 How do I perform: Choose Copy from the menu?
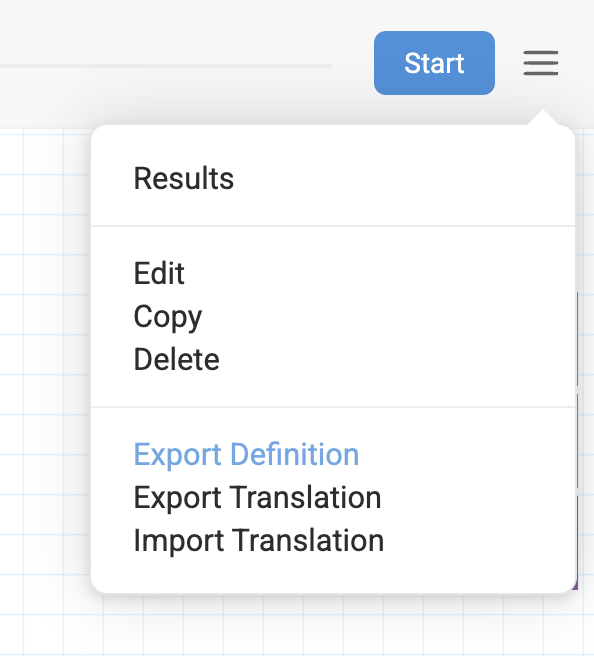tap(168, 317)
